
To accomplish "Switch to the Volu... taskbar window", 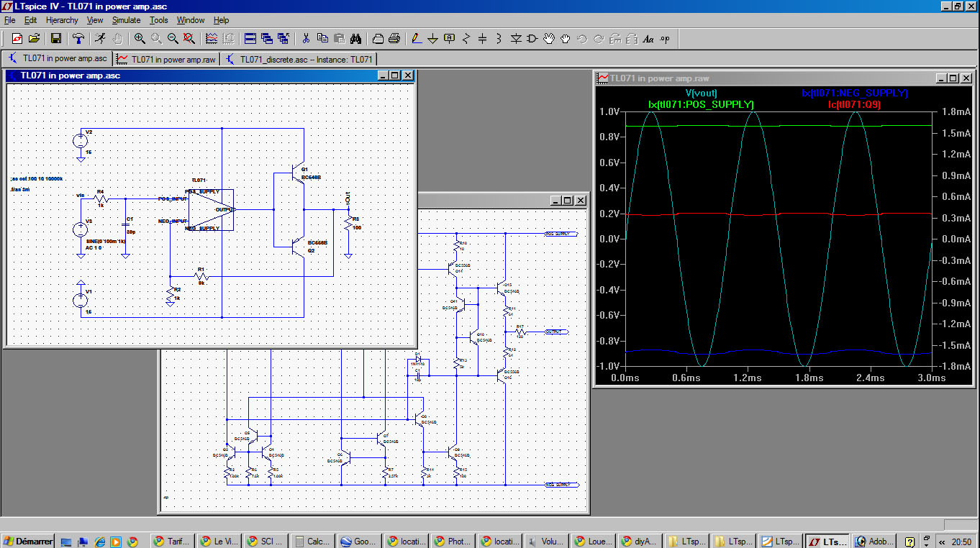I will pyautogui.click(x=545, y=541).
